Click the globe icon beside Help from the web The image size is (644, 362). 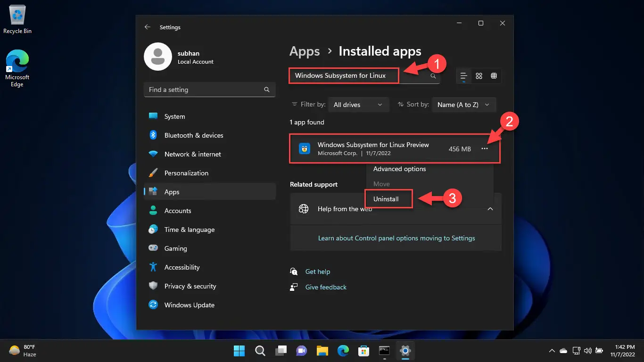pos(304,209)
